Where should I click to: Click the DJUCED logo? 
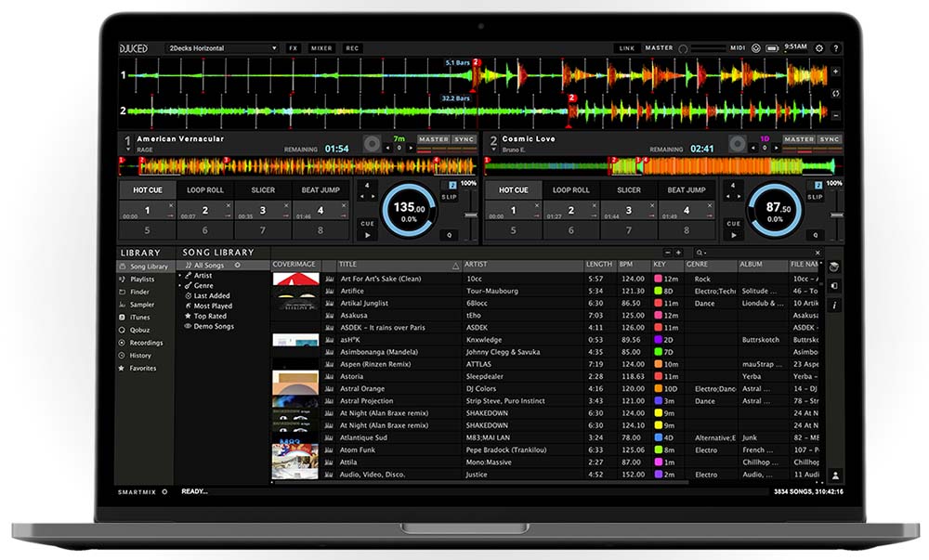[x=133, y=48]
